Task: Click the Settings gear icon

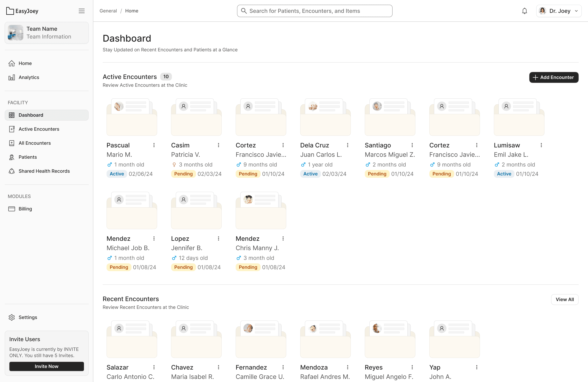Action: pos(12,317)
